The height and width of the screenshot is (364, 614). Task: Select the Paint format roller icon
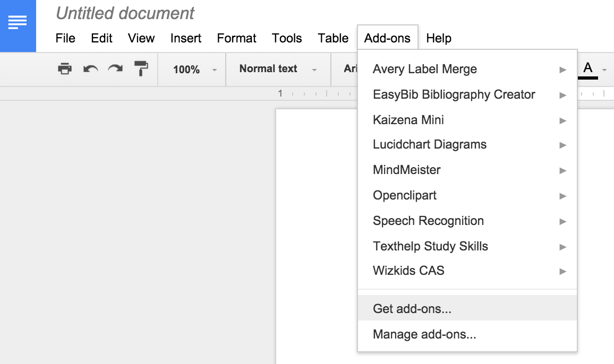pos(141,69)
